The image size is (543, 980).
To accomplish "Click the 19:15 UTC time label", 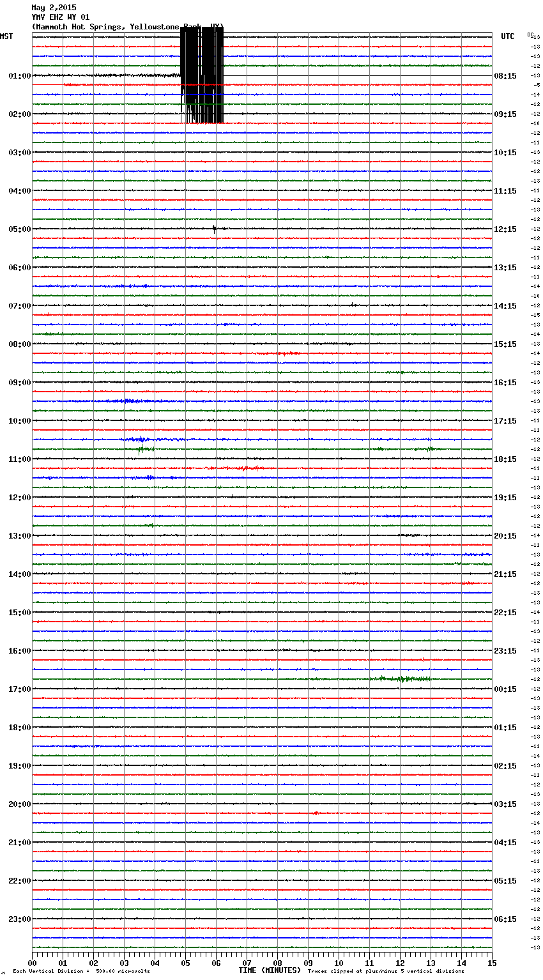I will pos(505,498).
